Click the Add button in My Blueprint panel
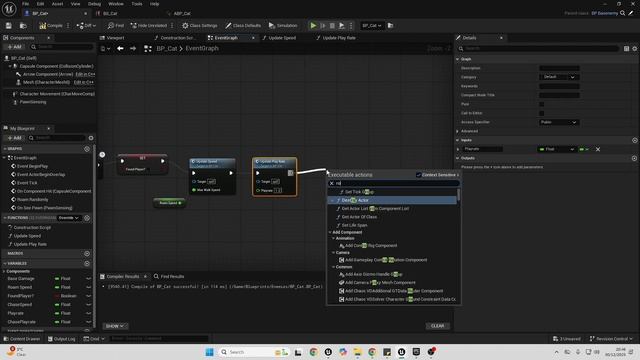 pos(14,138)
